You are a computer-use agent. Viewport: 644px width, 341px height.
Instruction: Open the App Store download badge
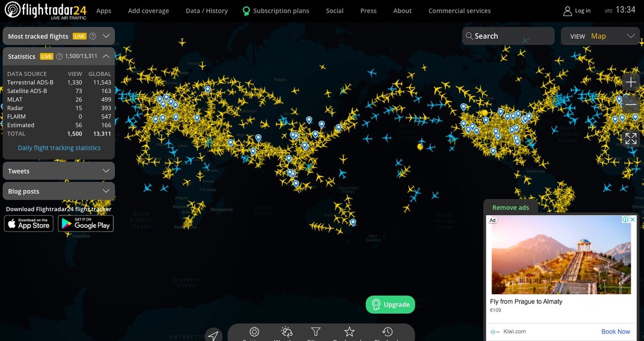tap(29, 223)
